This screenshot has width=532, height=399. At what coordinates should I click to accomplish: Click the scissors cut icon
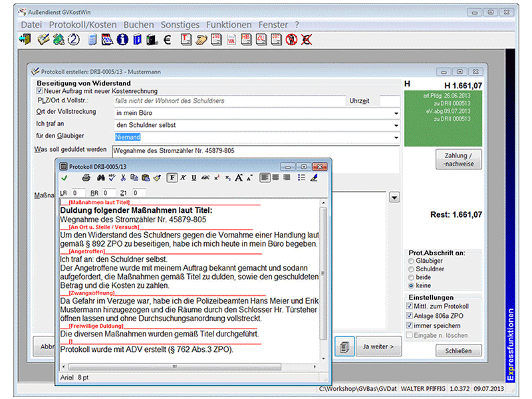click(124, 178)
